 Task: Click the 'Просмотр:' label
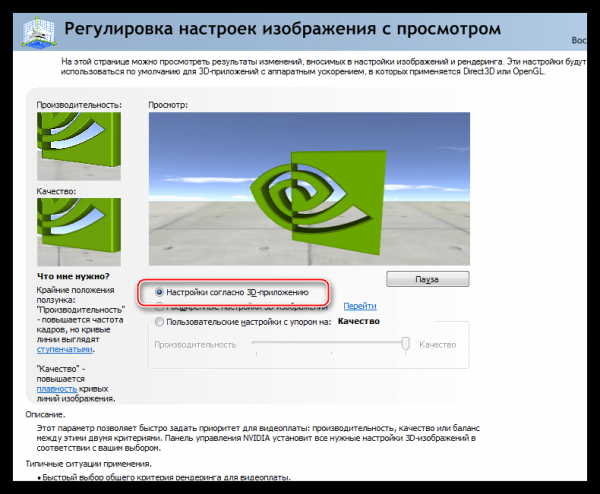[x=168, y=105]
